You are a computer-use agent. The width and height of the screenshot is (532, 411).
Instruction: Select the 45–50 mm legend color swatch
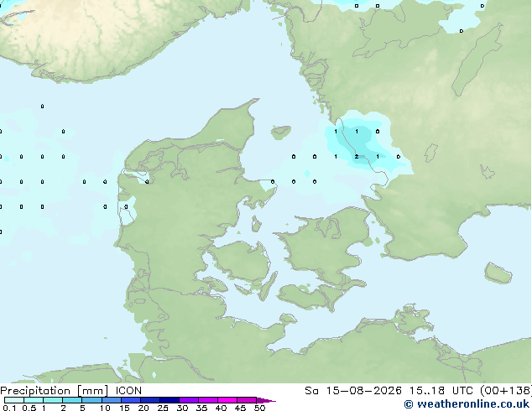coord(247,400)
